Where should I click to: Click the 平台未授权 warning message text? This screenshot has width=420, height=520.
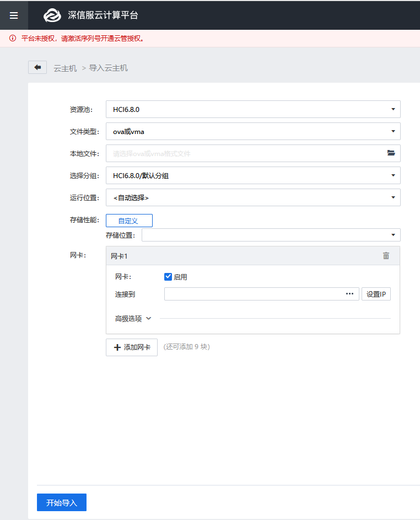[x=83, y=39]
